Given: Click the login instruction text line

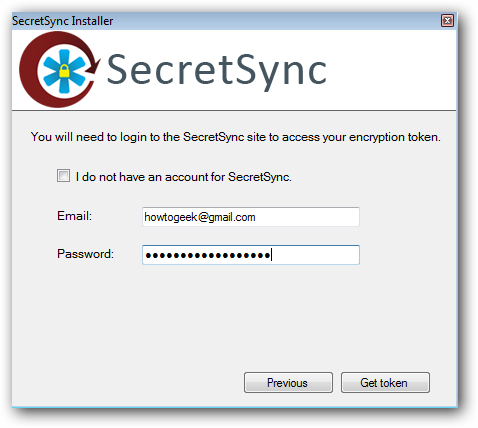Looking at the screenshot, I should pos(236,137).
